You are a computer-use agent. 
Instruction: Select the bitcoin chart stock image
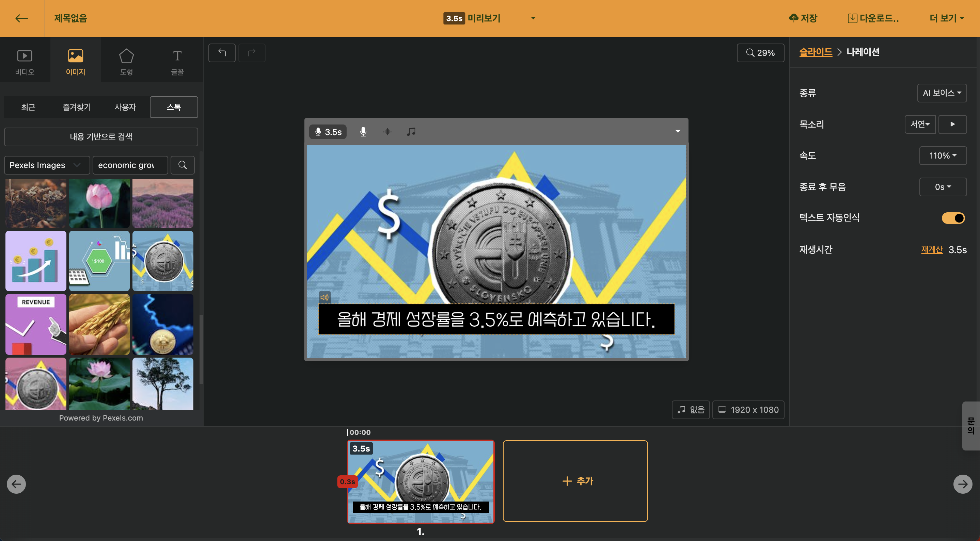pos(163,324)
